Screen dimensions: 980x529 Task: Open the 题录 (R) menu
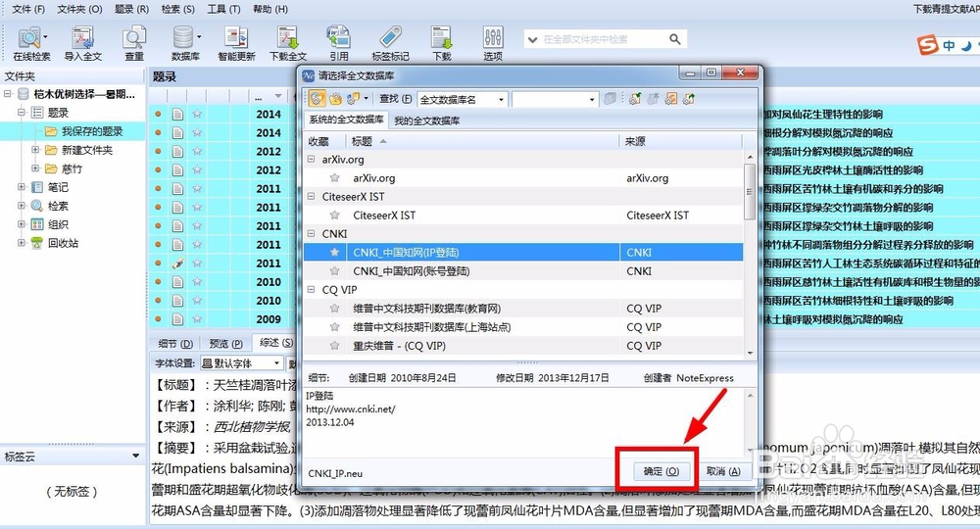[x=132, y=10]
